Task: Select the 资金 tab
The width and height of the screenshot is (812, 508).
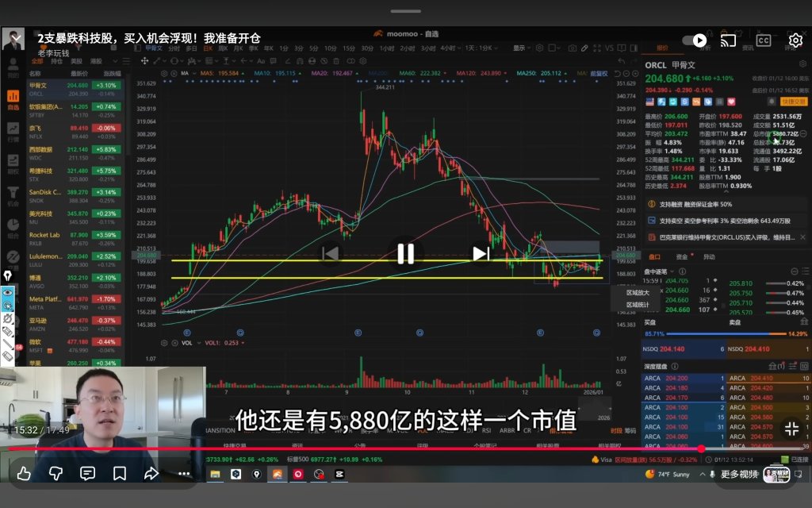Action: pos(681,256)
